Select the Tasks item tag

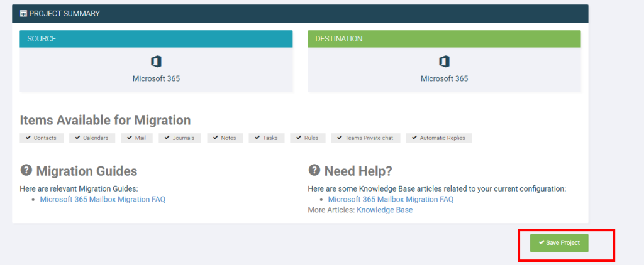coord(267,138)
